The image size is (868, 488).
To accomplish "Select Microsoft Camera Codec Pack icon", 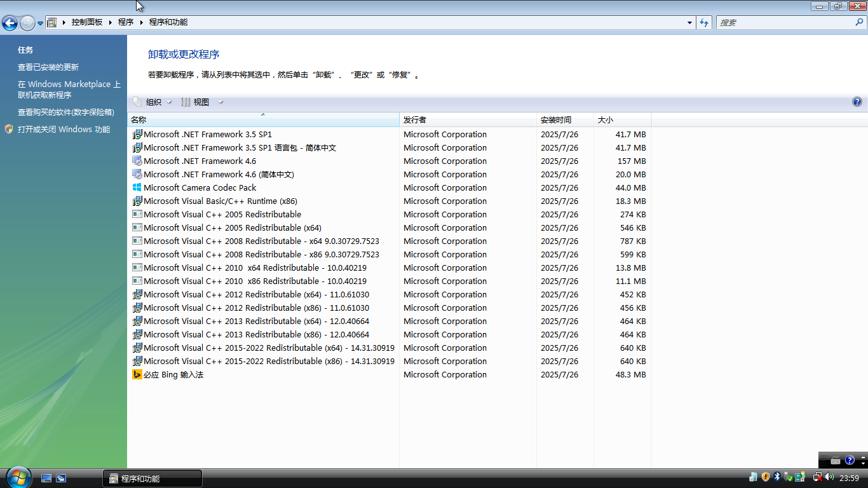I will point(137,188).
